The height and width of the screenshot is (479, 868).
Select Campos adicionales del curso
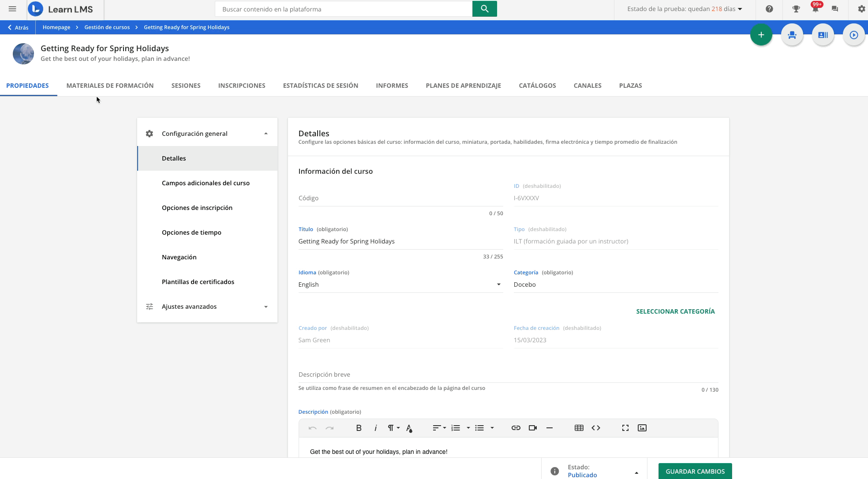coord(207,183)
